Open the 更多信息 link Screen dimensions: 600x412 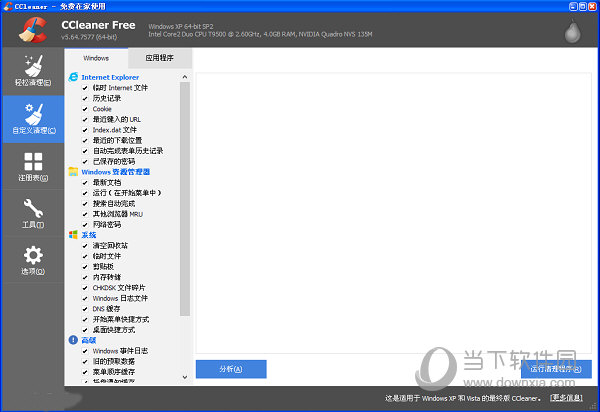(x=566, y=398)
